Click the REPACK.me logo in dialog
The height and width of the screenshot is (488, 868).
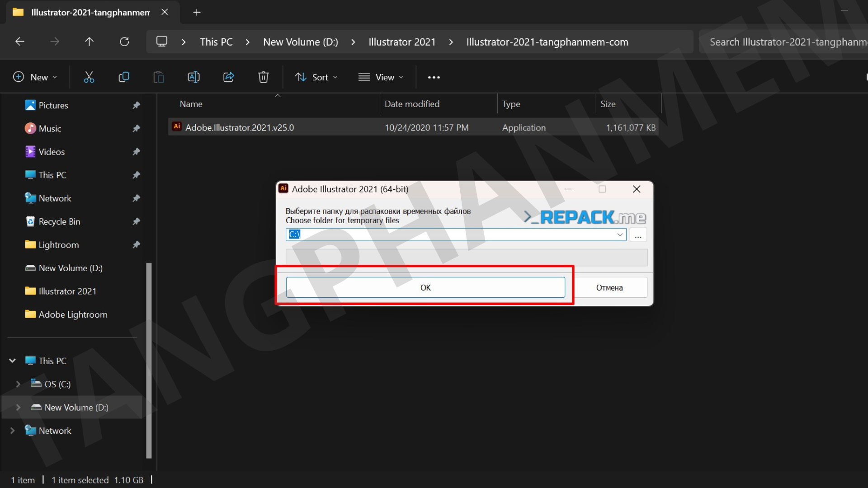[x=585, y=217]
